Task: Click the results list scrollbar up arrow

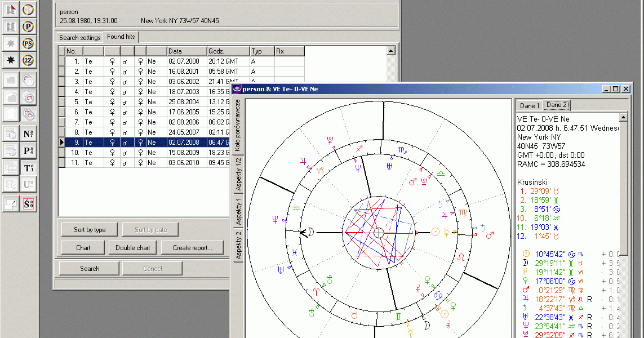Action: click(390, 51)
